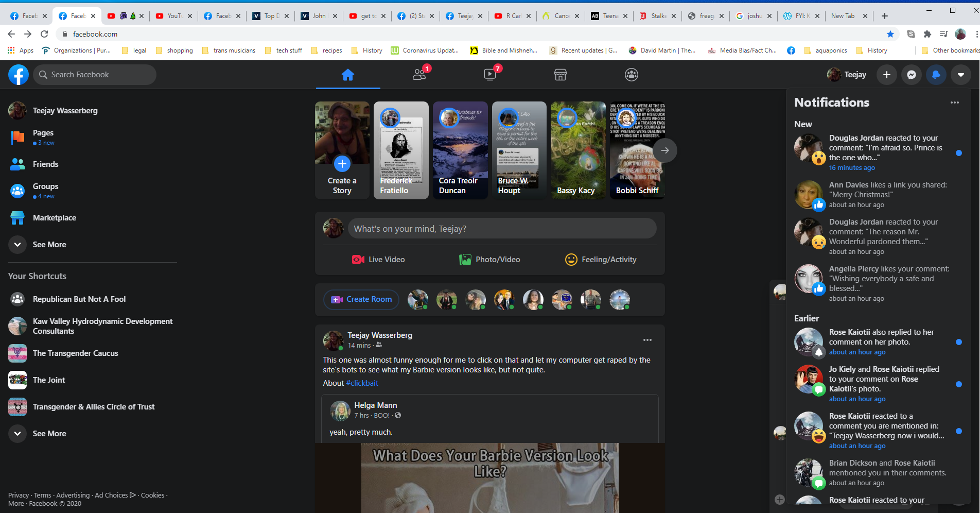Viewport: 980px width, 513px height.
Task: Click Create a Story card
Action: click(342, 150)
